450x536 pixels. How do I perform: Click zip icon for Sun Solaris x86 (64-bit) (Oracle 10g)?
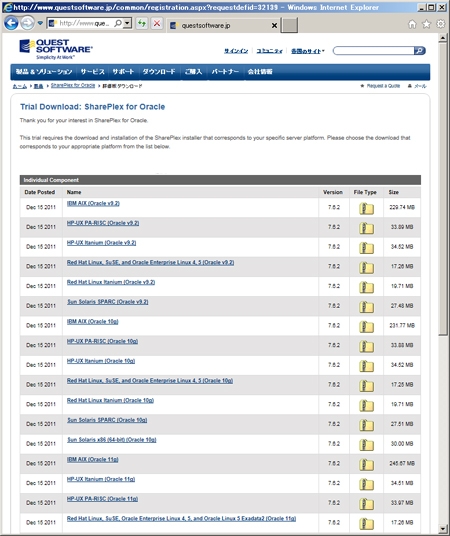coord(366,445)
